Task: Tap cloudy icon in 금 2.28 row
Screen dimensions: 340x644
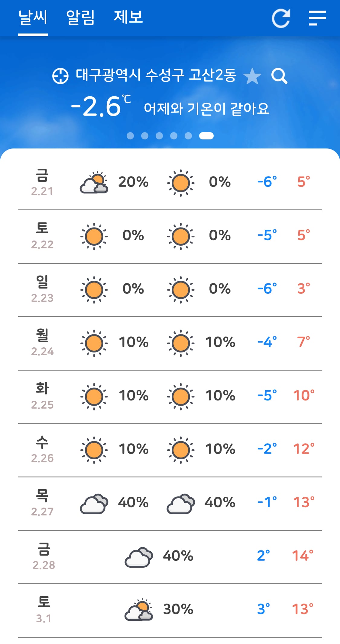Action: click(x=139, y=557)
